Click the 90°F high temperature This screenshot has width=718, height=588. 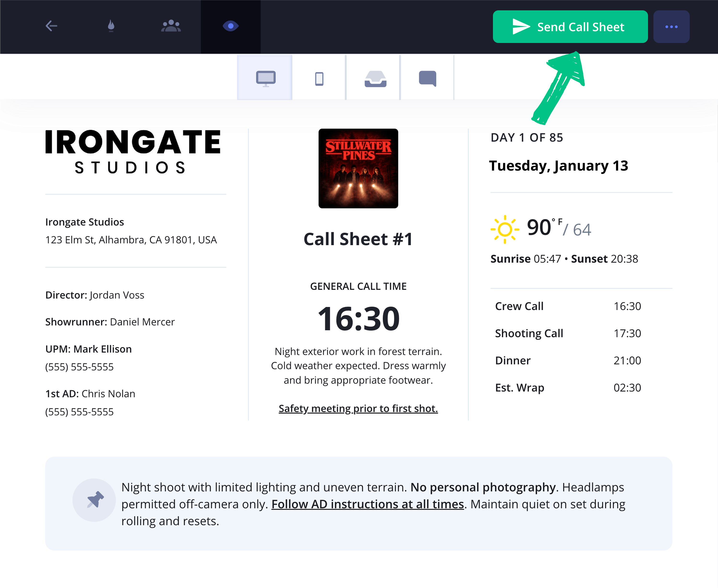[544, 227]
